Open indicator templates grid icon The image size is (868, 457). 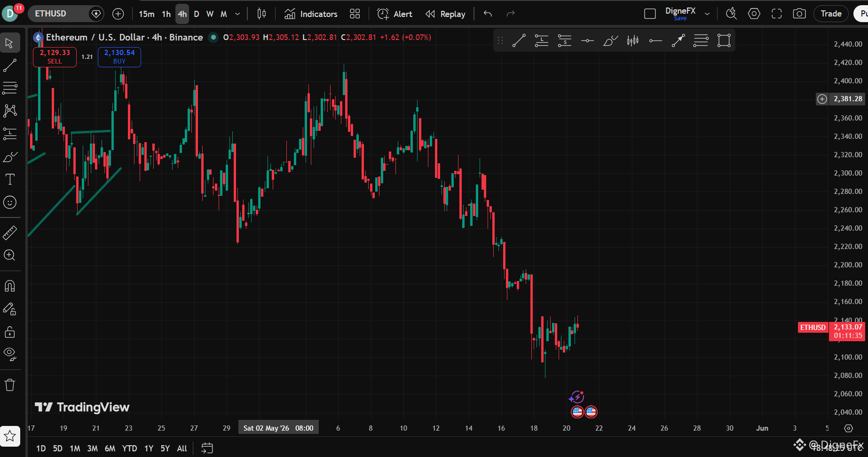[355, 14]
